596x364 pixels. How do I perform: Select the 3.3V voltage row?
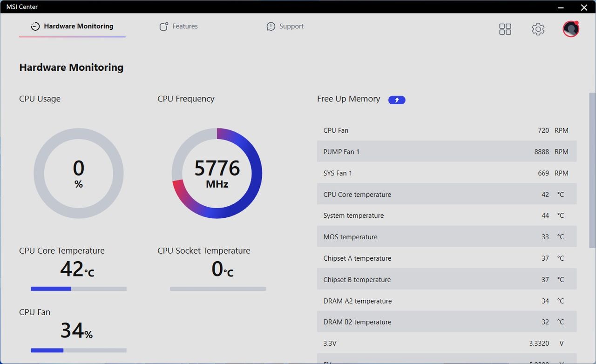[x=447, y=344]
